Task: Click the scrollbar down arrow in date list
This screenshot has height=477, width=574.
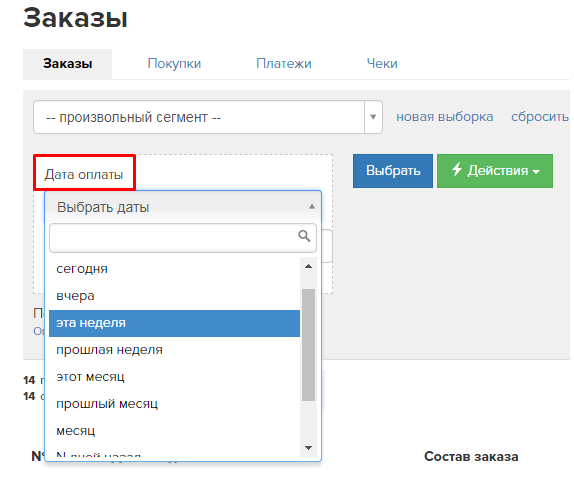Action: 309,448
